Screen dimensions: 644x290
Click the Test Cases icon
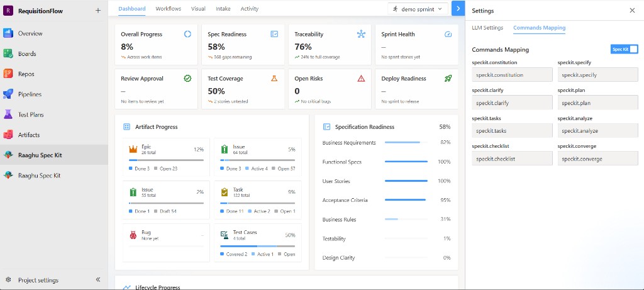tap(225, 235)
